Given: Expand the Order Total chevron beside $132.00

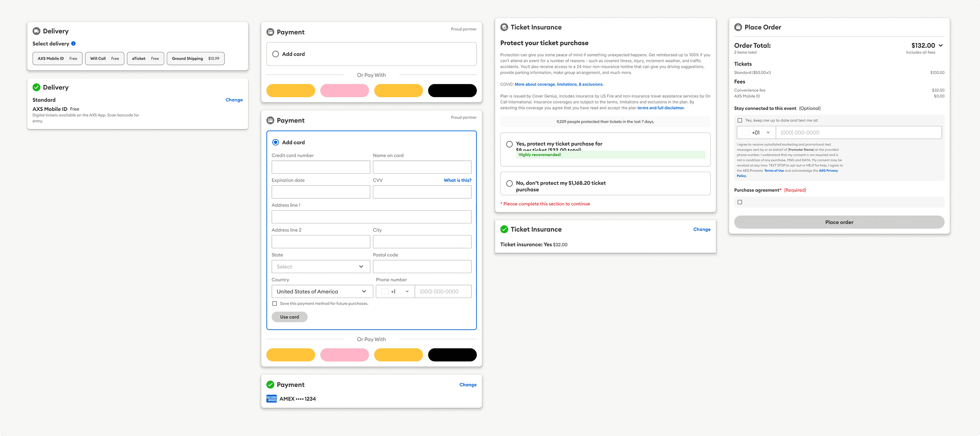Looking at the screenshot, I should coord(941,45).
